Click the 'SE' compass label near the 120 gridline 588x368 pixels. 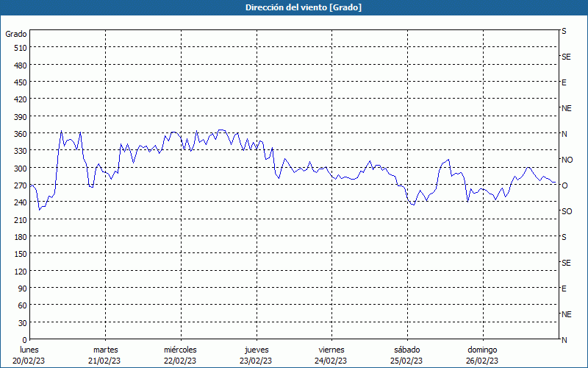click(566, 263)
